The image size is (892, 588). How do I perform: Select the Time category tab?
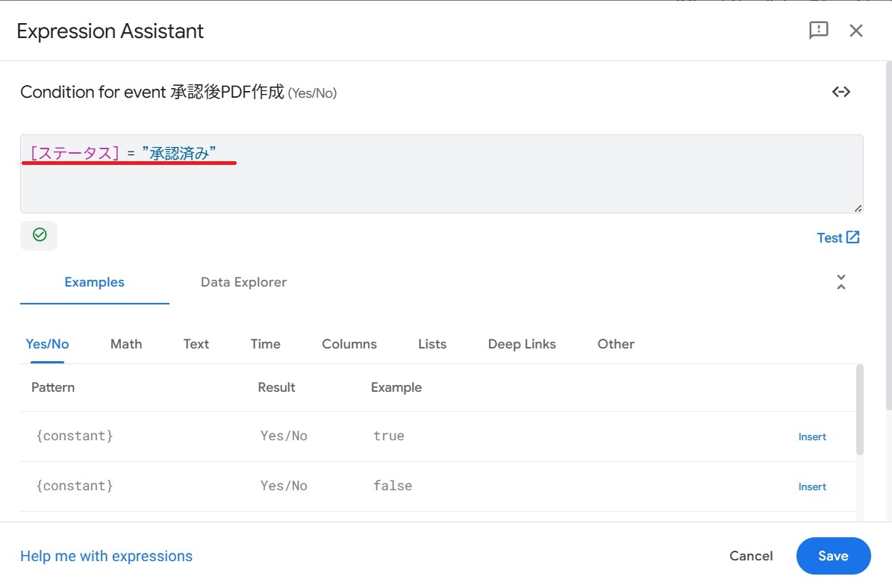click(x=266, y=344)
